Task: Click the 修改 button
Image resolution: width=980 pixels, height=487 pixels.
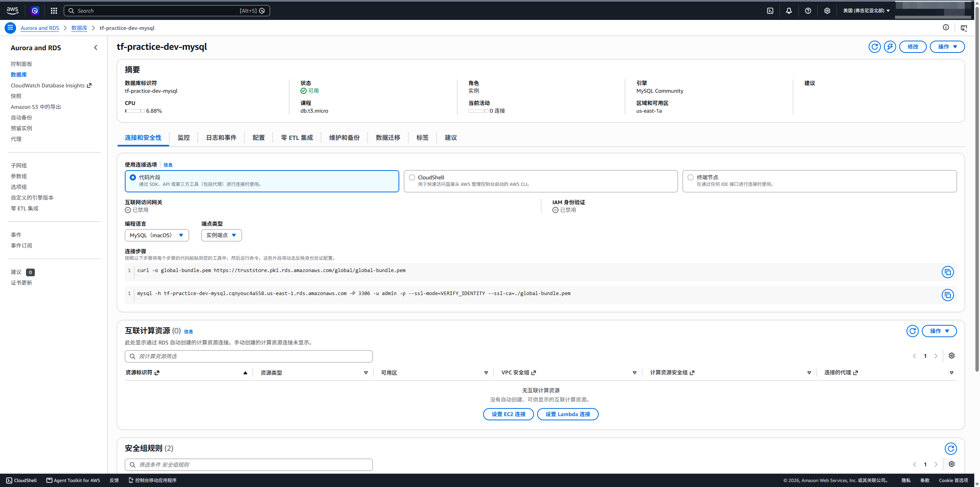Action: pos(913,47)
